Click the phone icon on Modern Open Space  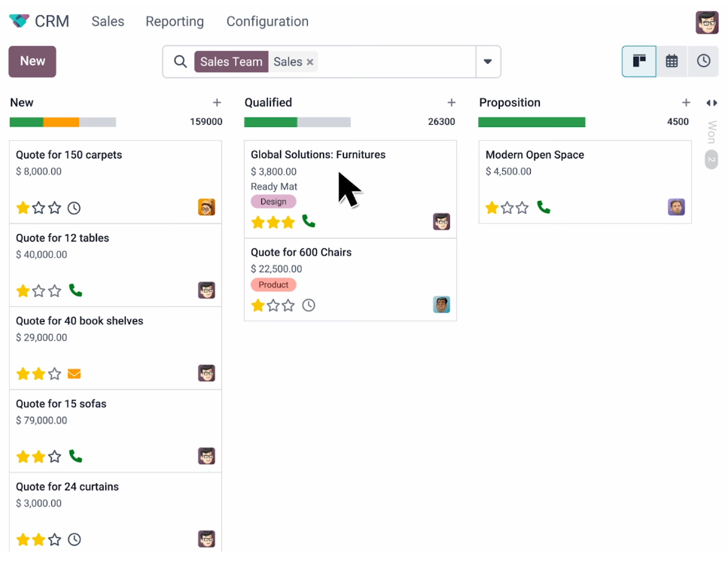pos(544,208)
